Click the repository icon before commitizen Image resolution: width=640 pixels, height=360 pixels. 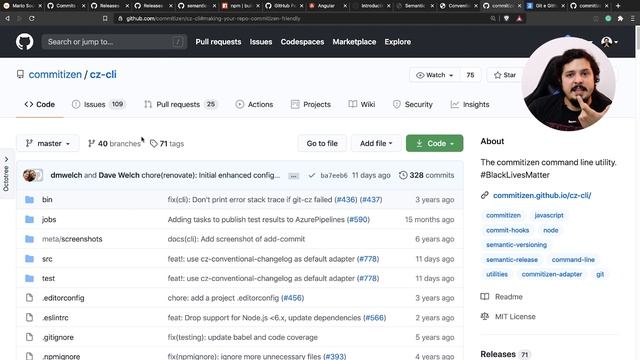click(20, 74)
